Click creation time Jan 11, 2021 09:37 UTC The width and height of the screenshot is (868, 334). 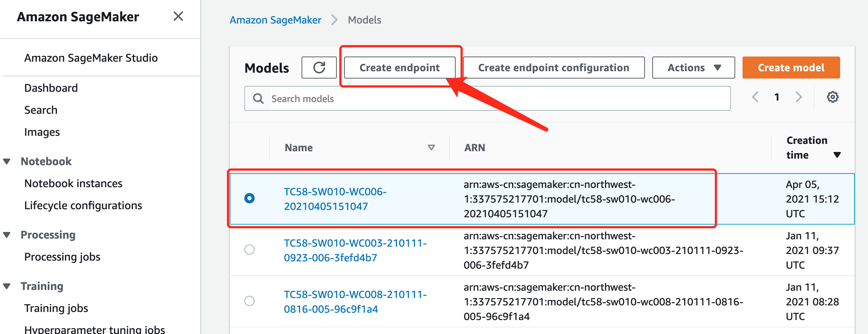[x=812, y=250]
